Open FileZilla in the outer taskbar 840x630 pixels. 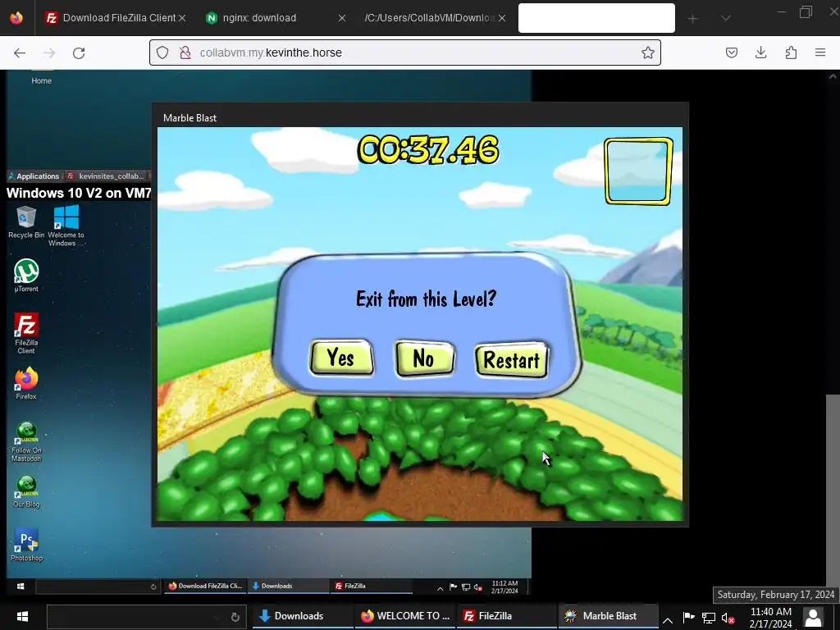pos(507,616)
